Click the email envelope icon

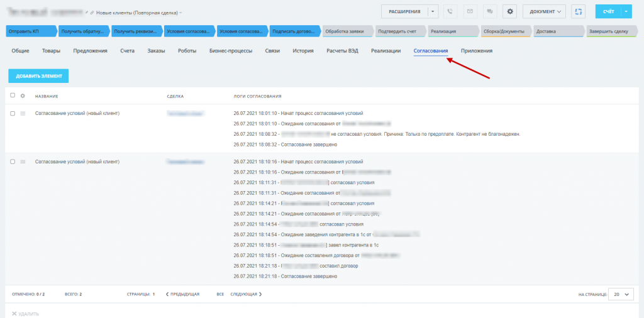(x=470, y=11)
